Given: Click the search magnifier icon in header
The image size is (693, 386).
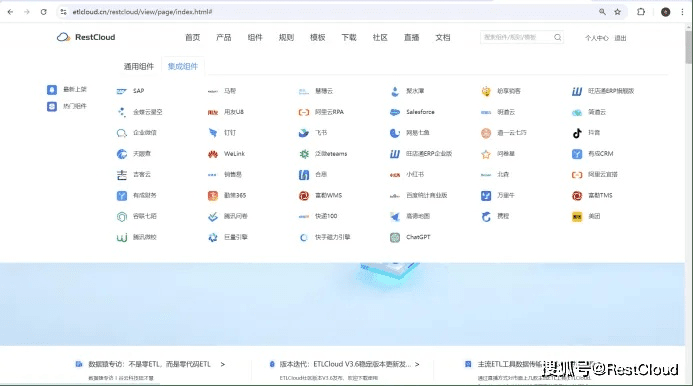Looking at the screenshot, I should point(558,38).
